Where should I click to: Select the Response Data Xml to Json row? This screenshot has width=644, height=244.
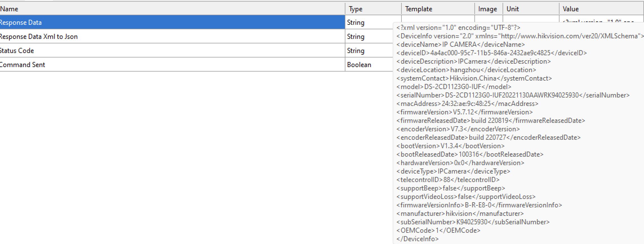tap(169, 37)
